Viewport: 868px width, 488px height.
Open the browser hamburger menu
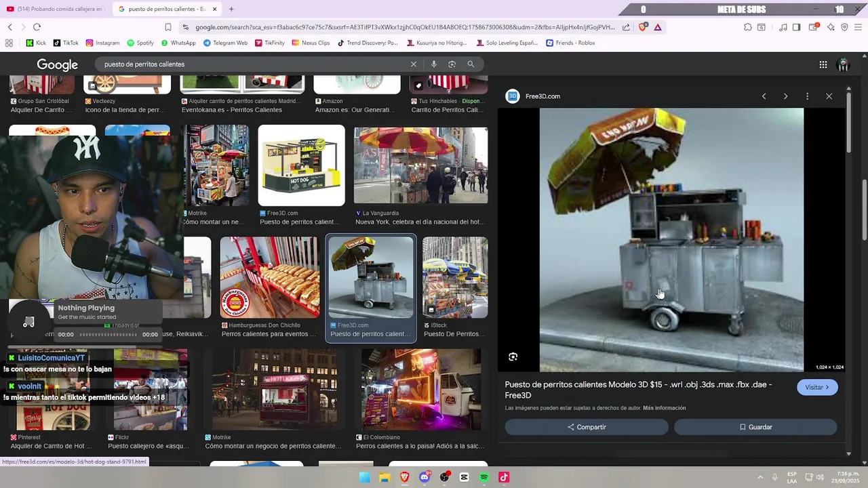pos(859,27)
